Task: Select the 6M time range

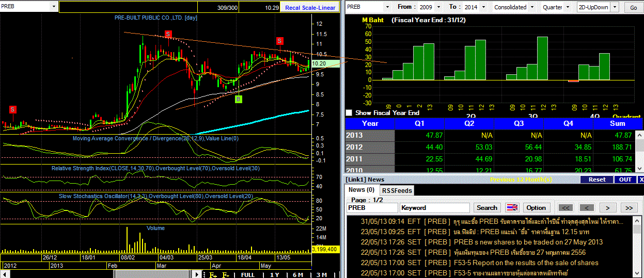Action: point(298,274)
